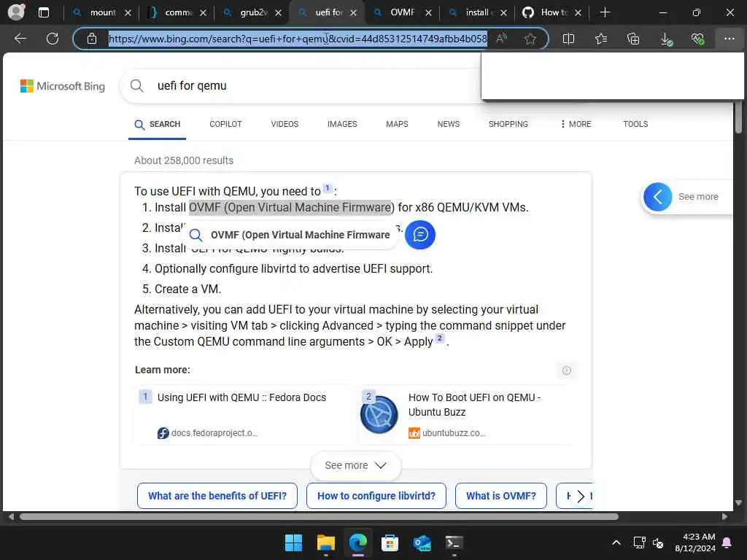
Task: Click the 'What is OVMF?' chip
Action: pos(500,496)
